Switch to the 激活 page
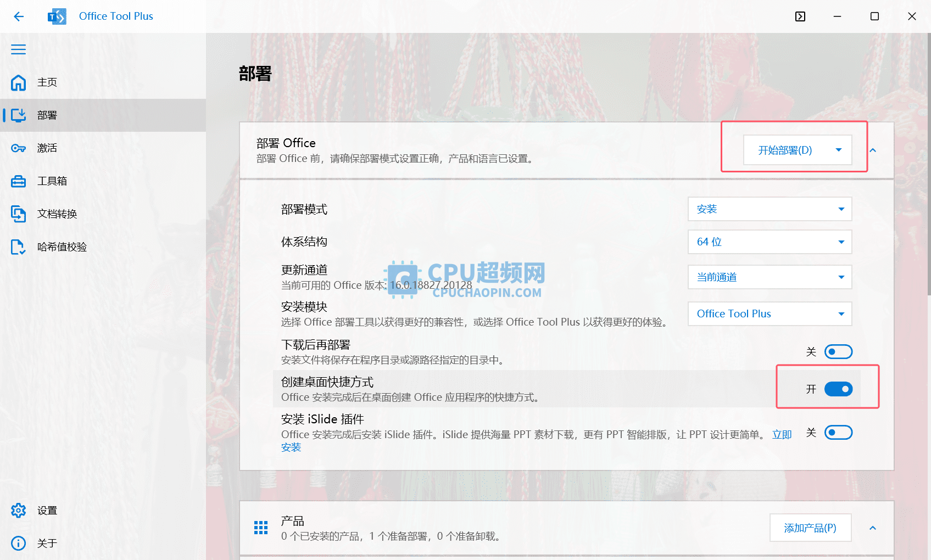 (x=103, y=148)
